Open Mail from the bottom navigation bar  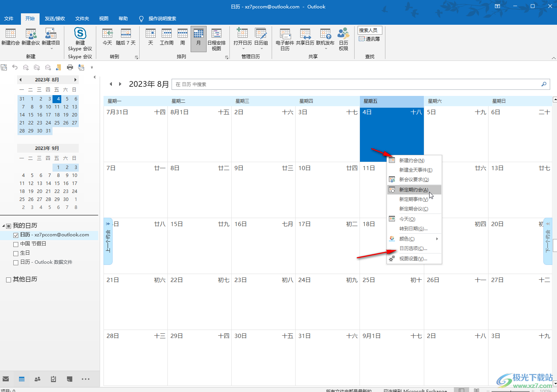point(6,379)
